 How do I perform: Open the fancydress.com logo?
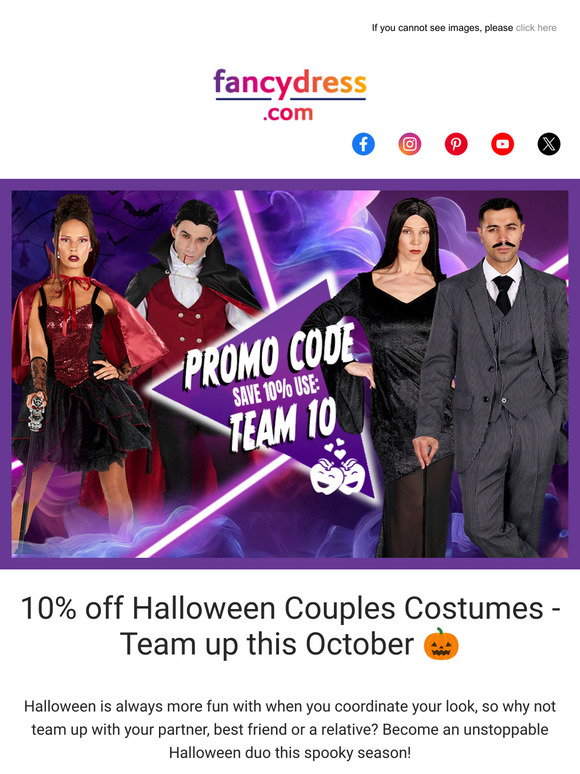point(290,95)
